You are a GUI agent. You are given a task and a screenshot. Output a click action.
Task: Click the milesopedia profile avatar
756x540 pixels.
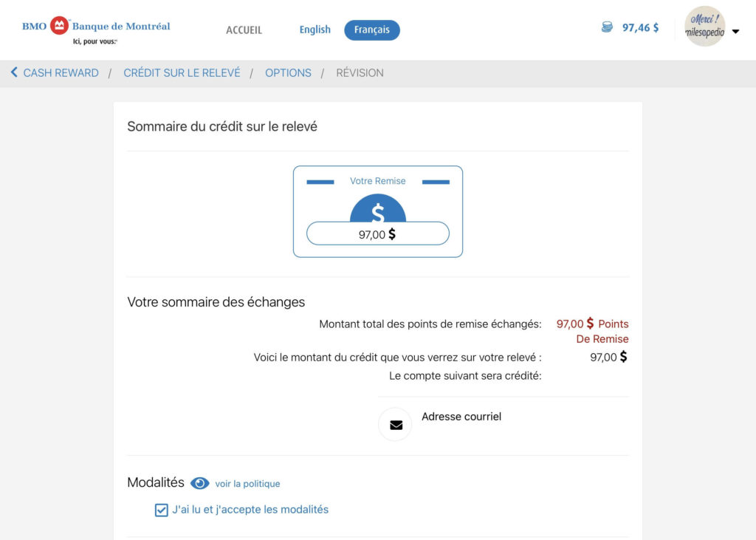[x=704, y=27]
